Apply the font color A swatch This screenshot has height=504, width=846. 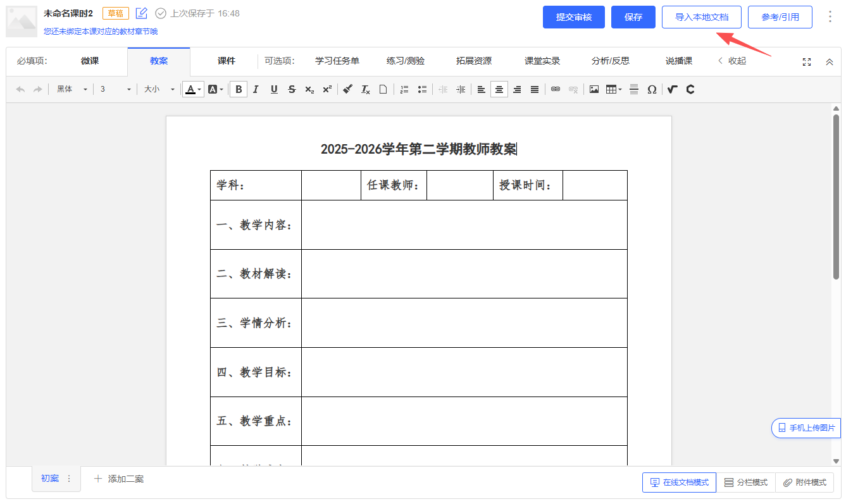coord(190,90)
